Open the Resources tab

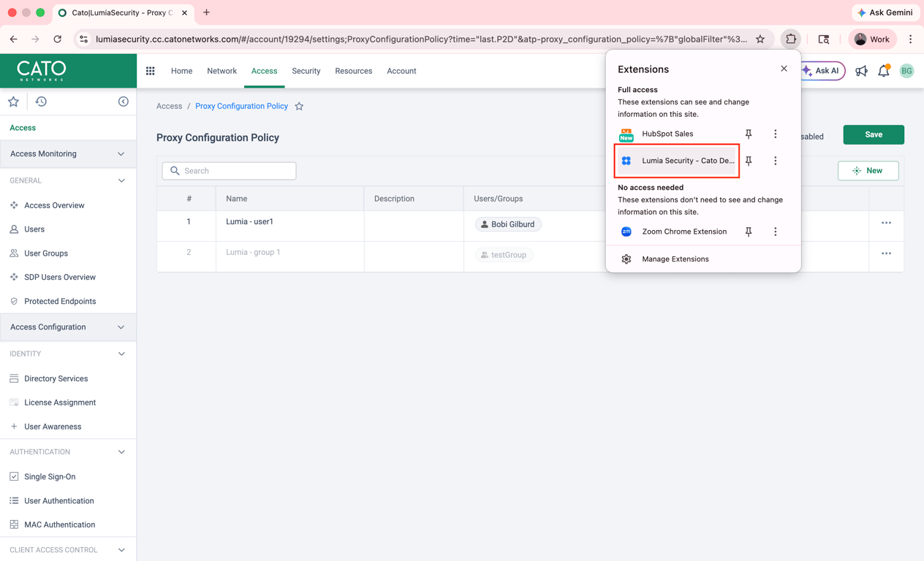354,71
